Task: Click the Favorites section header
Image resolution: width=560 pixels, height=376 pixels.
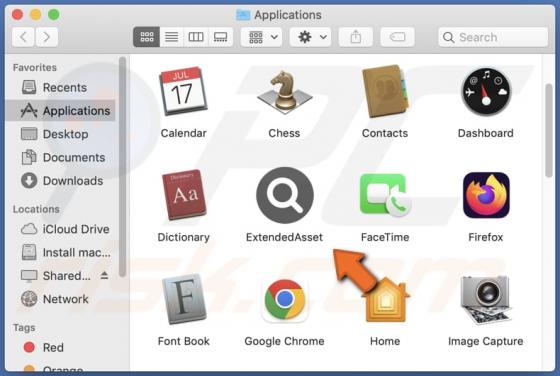Action: 35,67
